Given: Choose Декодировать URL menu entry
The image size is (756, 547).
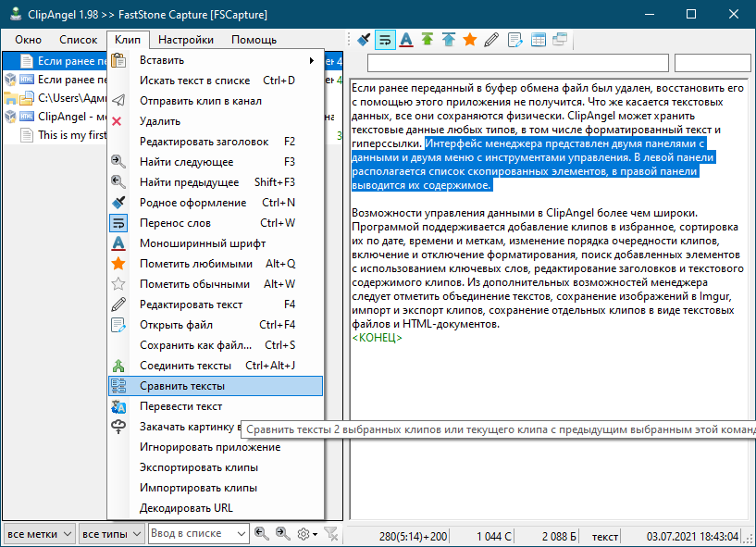Looking at the screenshot, I should coord(216,508).
